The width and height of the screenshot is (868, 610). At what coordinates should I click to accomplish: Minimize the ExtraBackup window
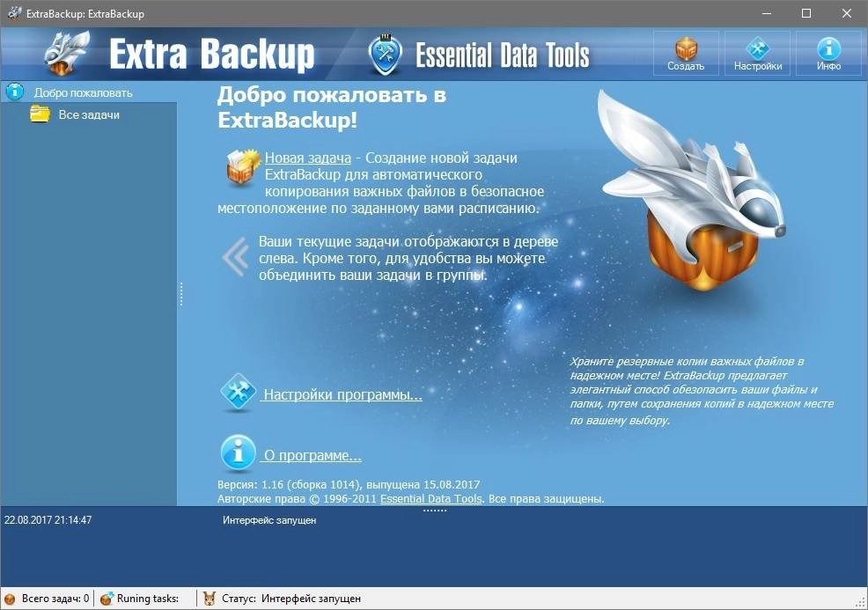click(x=767, y=13)
